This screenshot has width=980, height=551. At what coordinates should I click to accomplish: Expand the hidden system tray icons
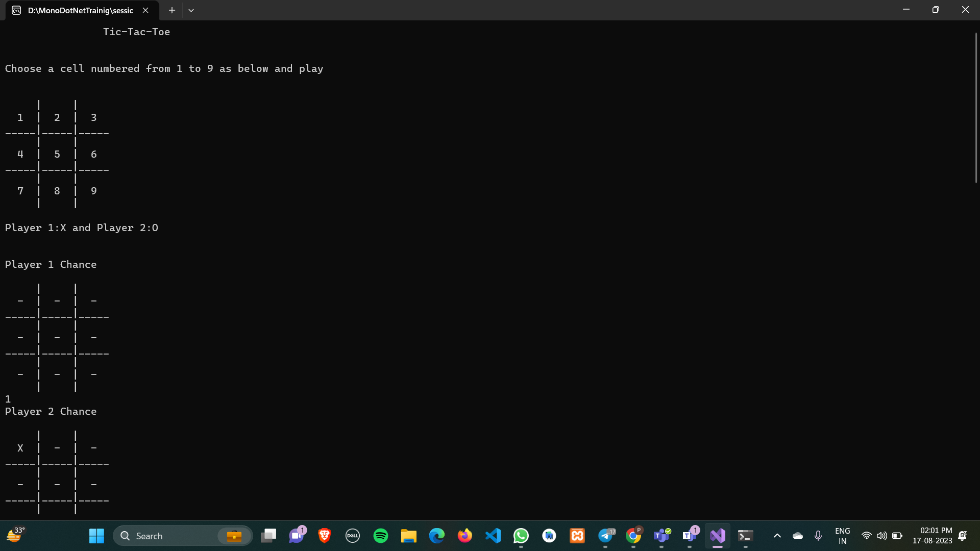[777, 536]
